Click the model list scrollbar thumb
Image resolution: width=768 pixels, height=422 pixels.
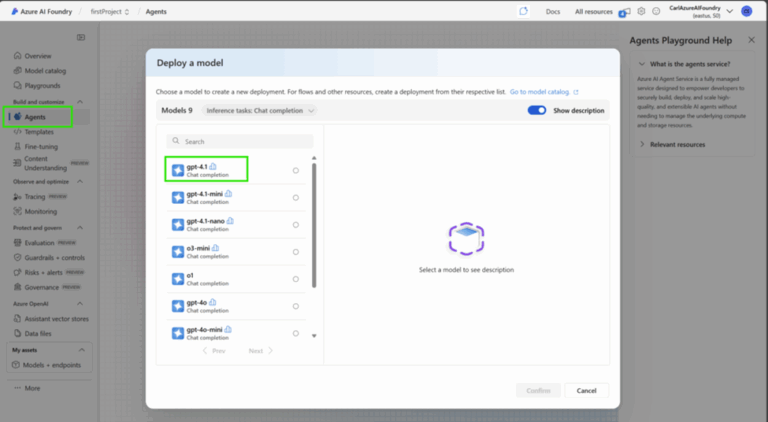tap(314, 226)
